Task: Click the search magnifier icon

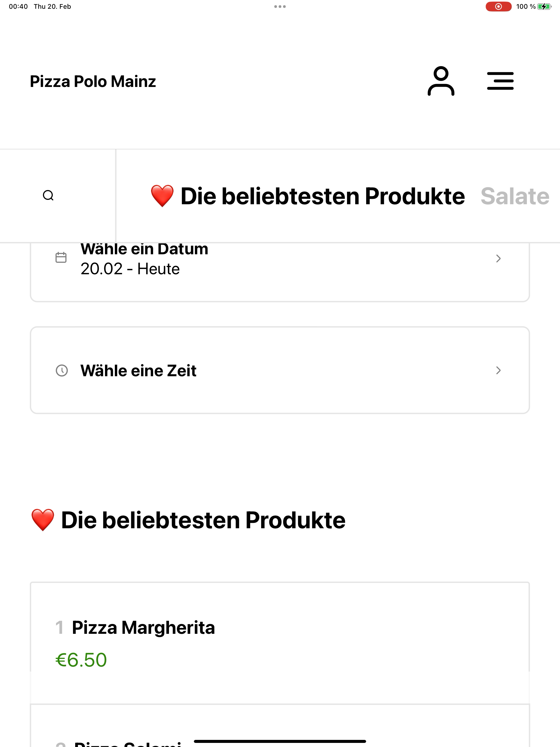Action: [48, 195]
